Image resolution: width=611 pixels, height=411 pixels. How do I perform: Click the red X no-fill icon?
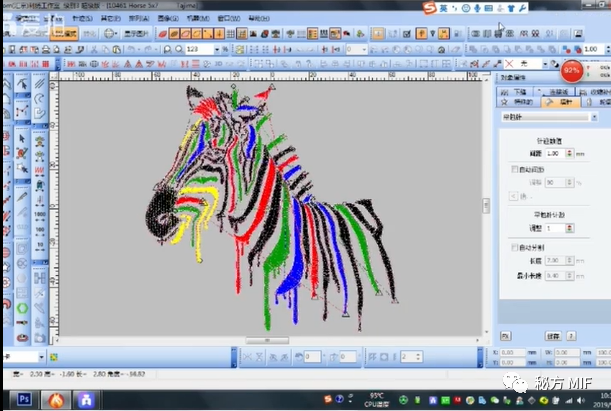509,64
